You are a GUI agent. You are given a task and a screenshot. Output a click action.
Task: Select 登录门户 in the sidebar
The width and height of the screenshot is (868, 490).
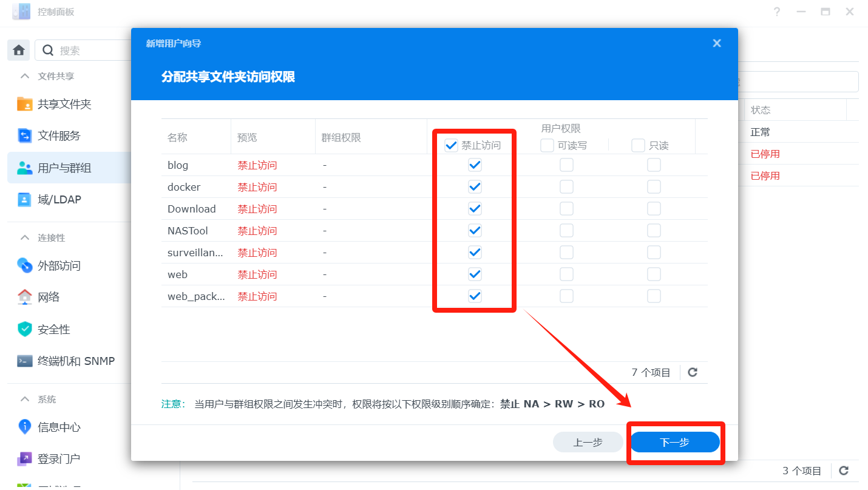(58, 458)
